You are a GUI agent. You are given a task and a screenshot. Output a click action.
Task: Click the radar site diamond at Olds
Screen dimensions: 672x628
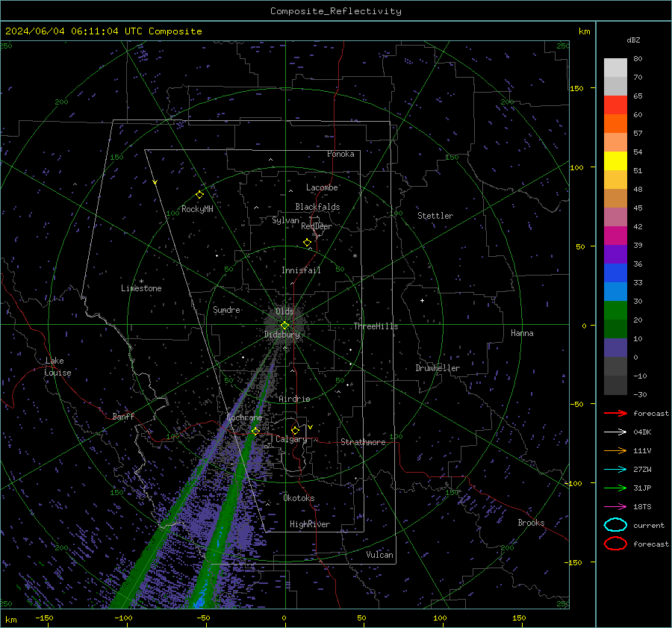click(x=285, y=326)
